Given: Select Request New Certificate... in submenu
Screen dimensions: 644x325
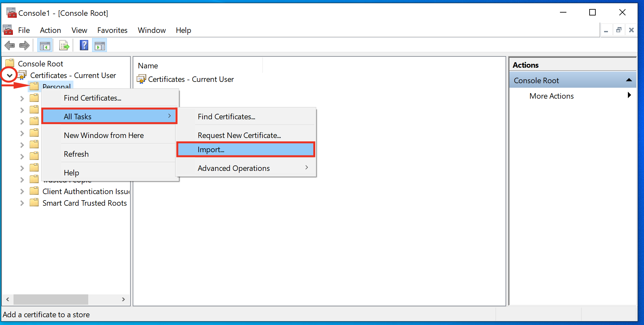Looking at the screenshot, I should pos(239,135).
